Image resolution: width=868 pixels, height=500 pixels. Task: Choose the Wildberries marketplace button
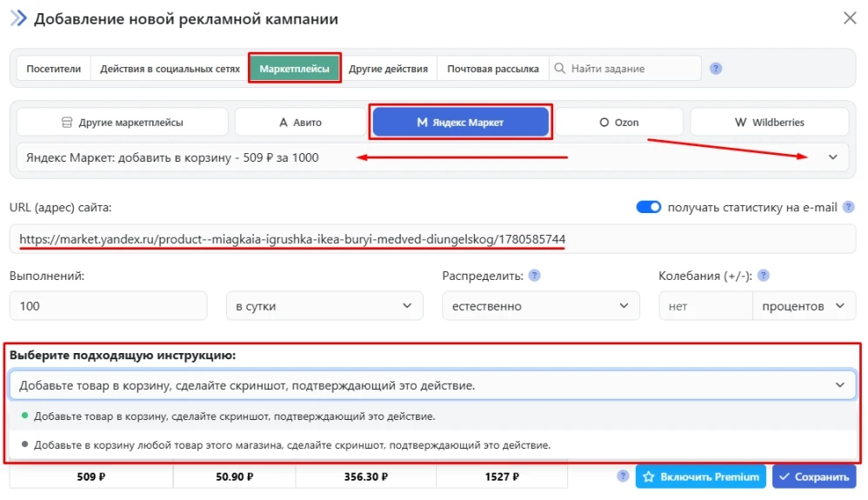(769, 123)
